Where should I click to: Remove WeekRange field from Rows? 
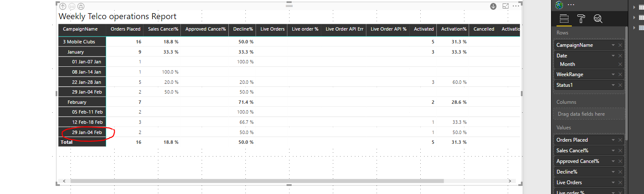tap(620, 74)
